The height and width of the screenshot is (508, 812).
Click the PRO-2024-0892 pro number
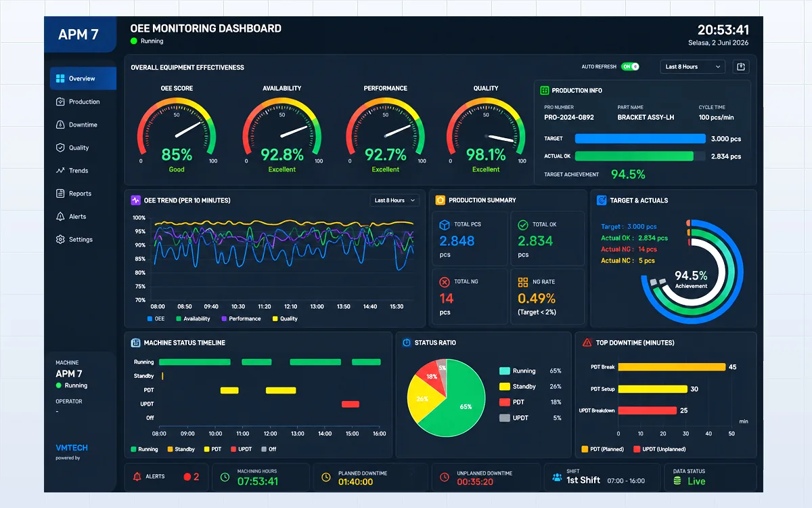[569, 117]
